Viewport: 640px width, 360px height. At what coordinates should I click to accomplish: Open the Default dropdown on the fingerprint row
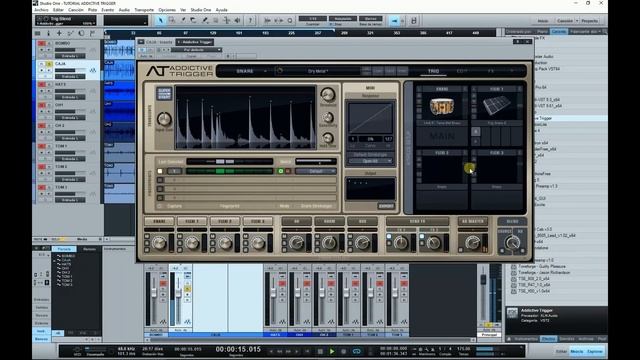pyautogui.click(x=316, y=171)
